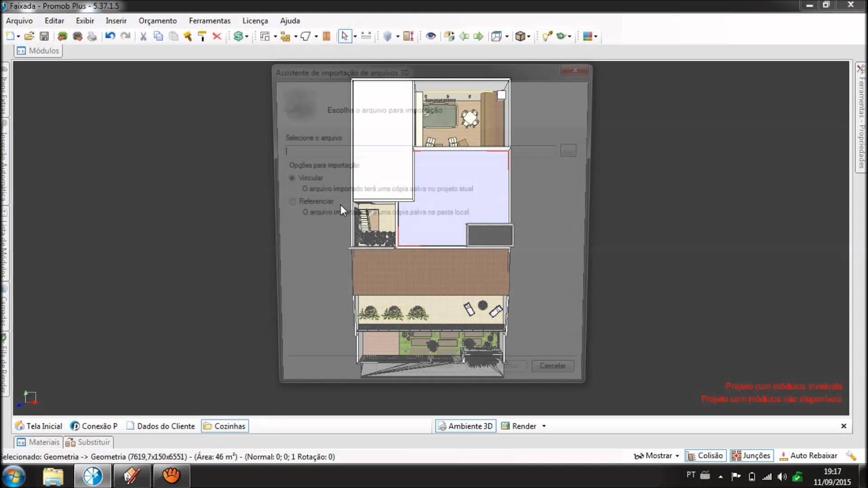This screenshot has height=488, width=868.
Task: Open Windows Start menu orb
Action: pyautogui.click(x=14, y=476)
